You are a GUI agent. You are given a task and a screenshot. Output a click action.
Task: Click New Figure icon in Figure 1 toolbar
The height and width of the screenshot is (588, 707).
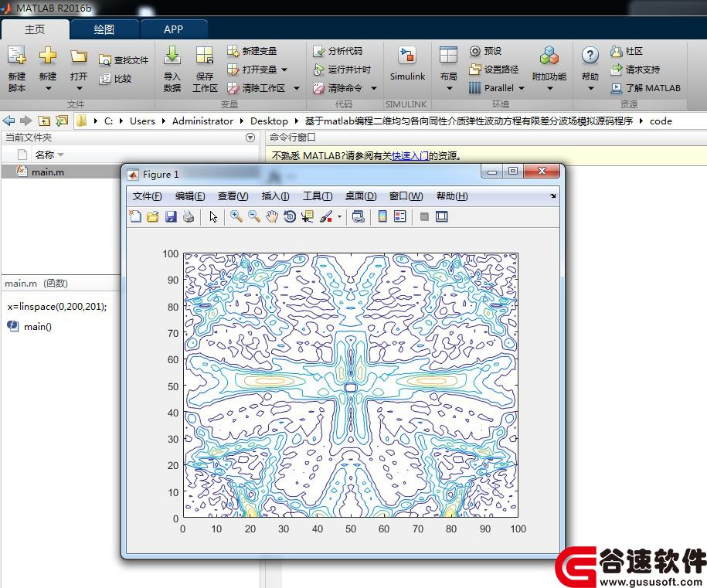(x=135, y=217)
